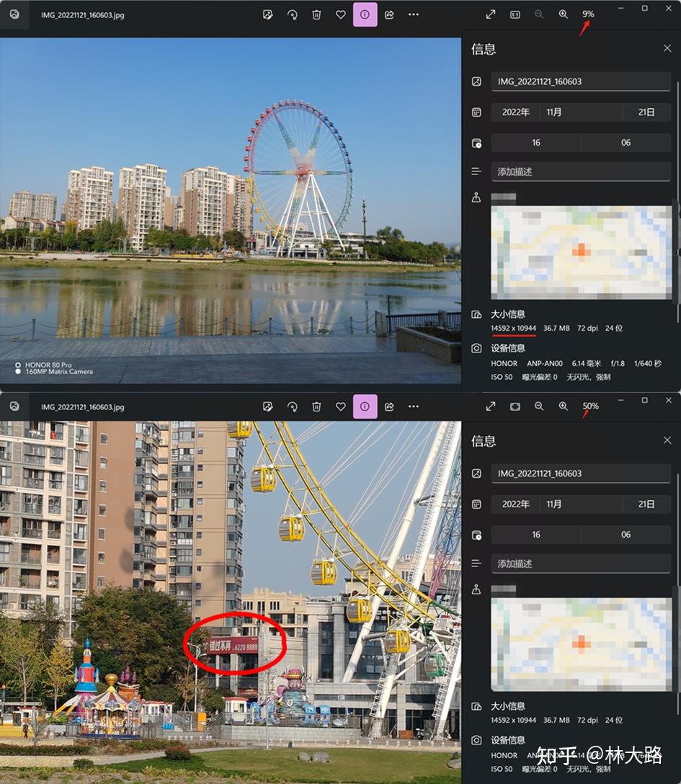This screenshot has width=681, height=784.
Task: Click the 9% zoom level readout
Action: (588, 14)
